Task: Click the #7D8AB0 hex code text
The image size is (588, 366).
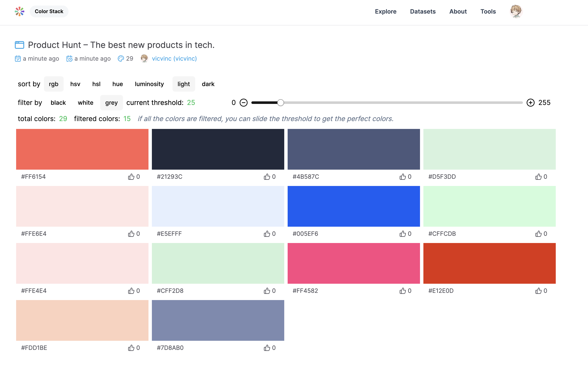Action: [x=170, y=348]
